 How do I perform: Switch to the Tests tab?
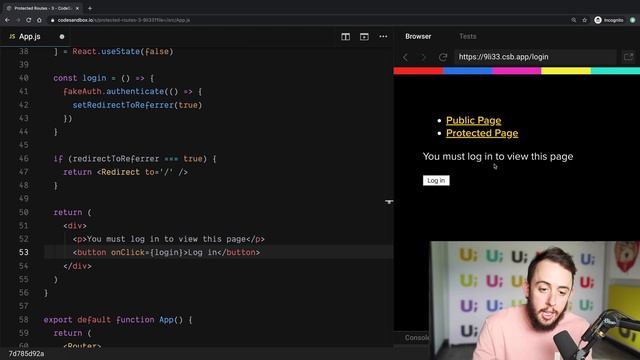468,36
